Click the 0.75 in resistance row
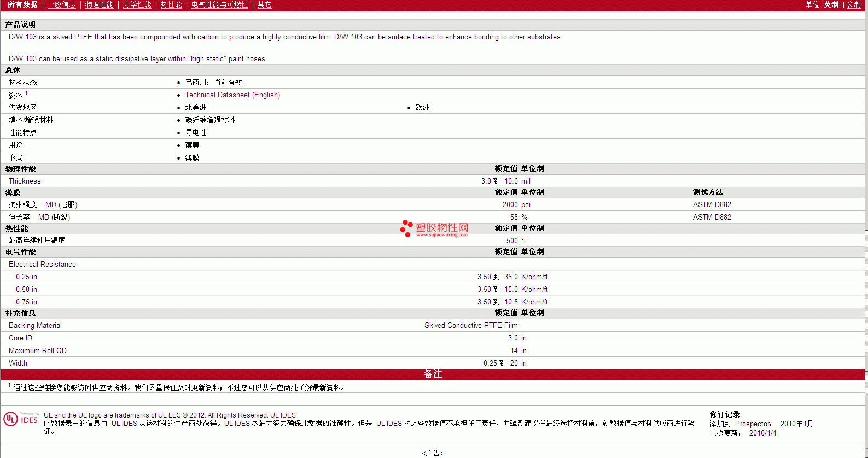This screenshot has height=458, width=868. point(433,302)
